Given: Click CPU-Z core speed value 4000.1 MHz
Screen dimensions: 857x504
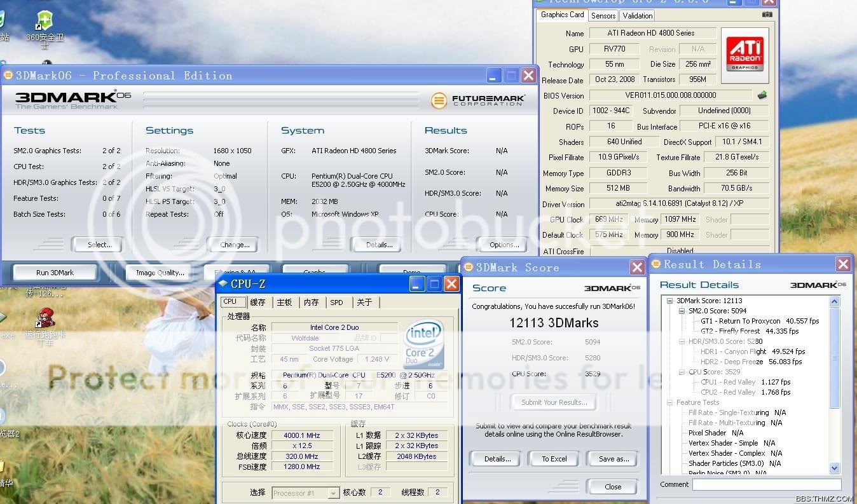Looking at the screenshot, I should (302, 435).
